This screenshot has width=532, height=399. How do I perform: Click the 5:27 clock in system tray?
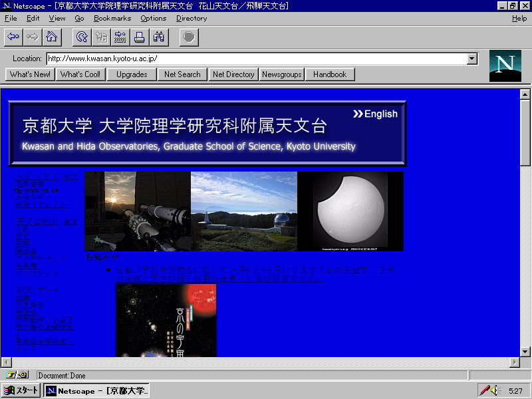click(515, 391)
